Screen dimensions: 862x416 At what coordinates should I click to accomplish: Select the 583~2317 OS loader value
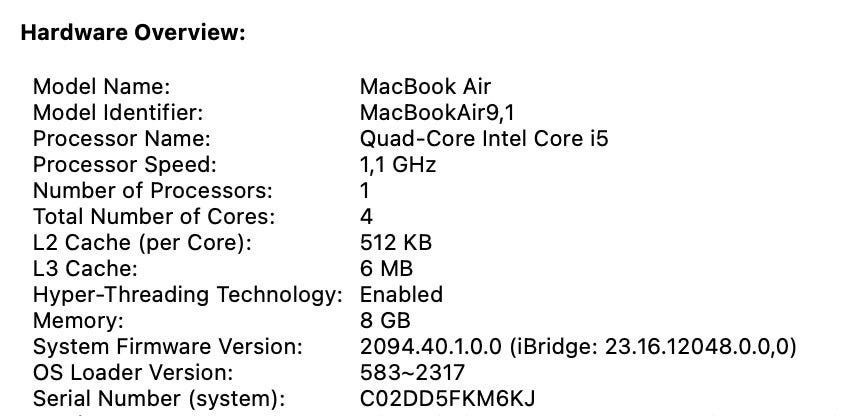pos(411,373)
